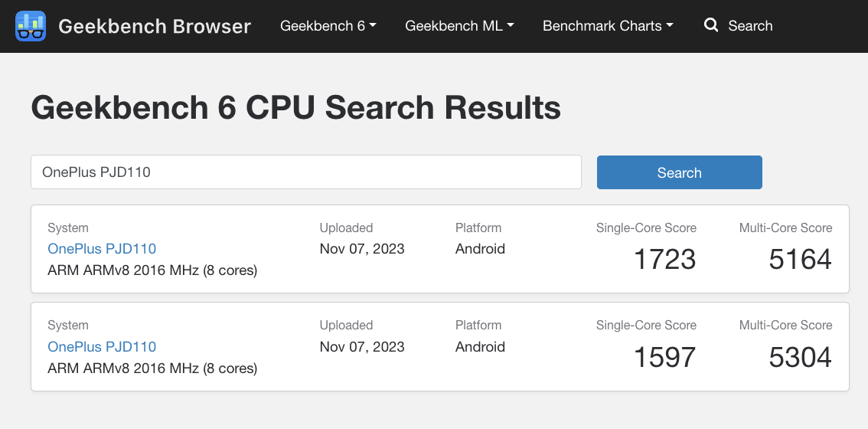Expand the Geekbench ML dropdown
Screen dimensions: 868x429
click(x=459, y=25)
